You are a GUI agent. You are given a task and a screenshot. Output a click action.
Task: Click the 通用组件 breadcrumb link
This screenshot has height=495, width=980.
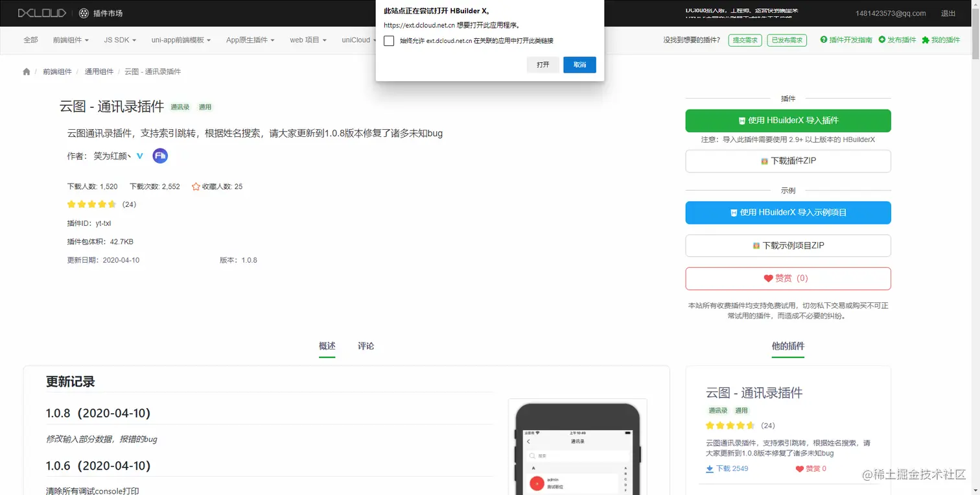(x=99, y=72)
